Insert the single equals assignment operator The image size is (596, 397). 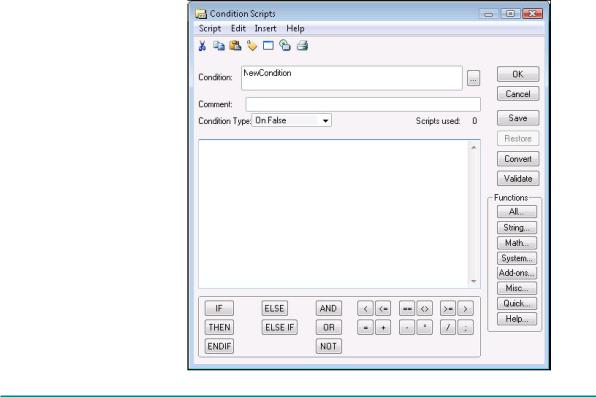pos(365,328)
